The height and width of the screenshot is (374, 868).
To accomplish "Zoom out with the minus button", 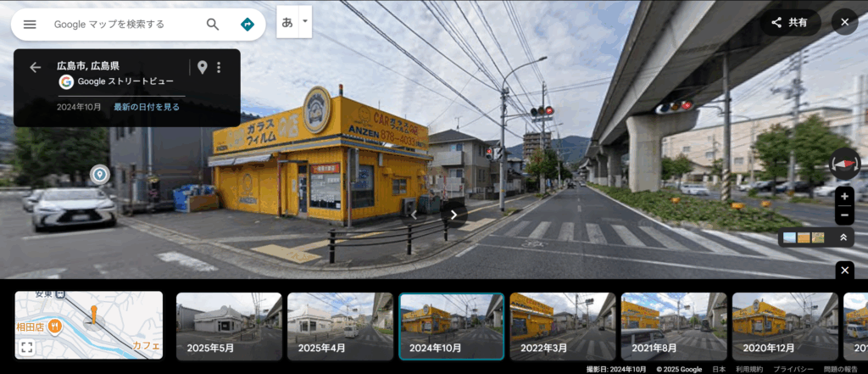I will pos(844,215).
